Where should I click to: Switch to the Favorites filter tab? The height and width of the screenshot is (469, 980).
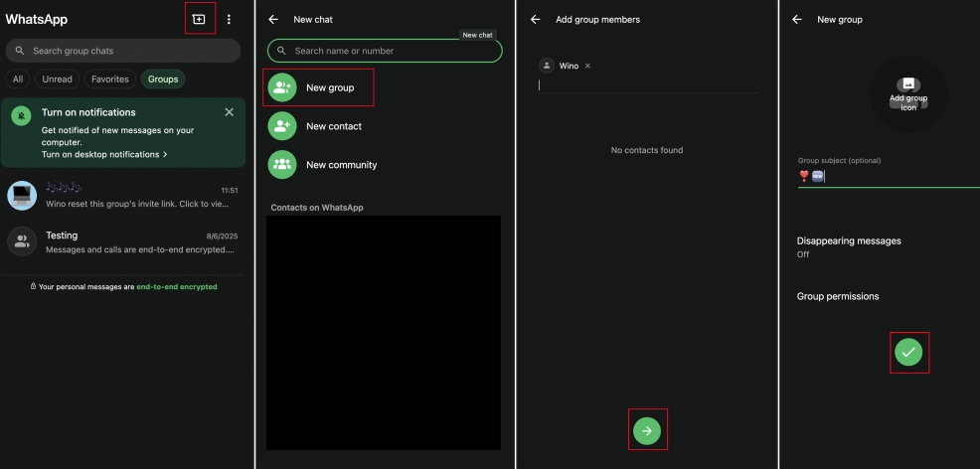pyautogui.click(x=109, y=78)
